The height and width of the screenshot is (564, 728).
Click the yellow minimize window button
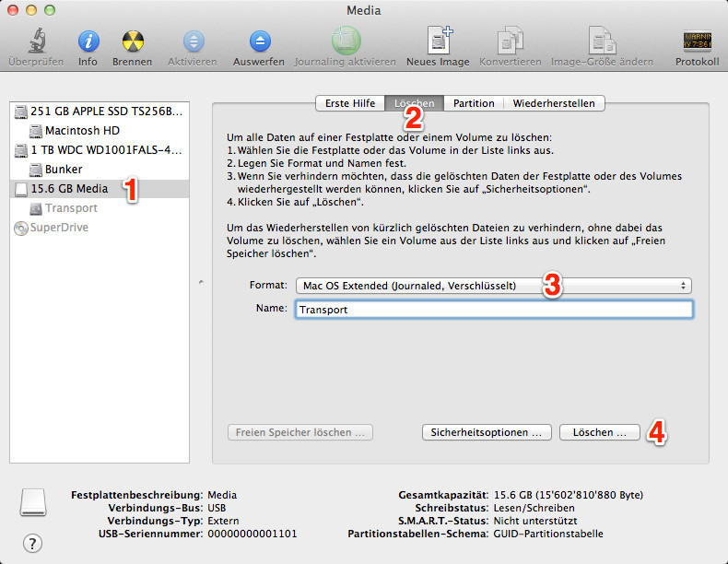(x=31, y=10)
